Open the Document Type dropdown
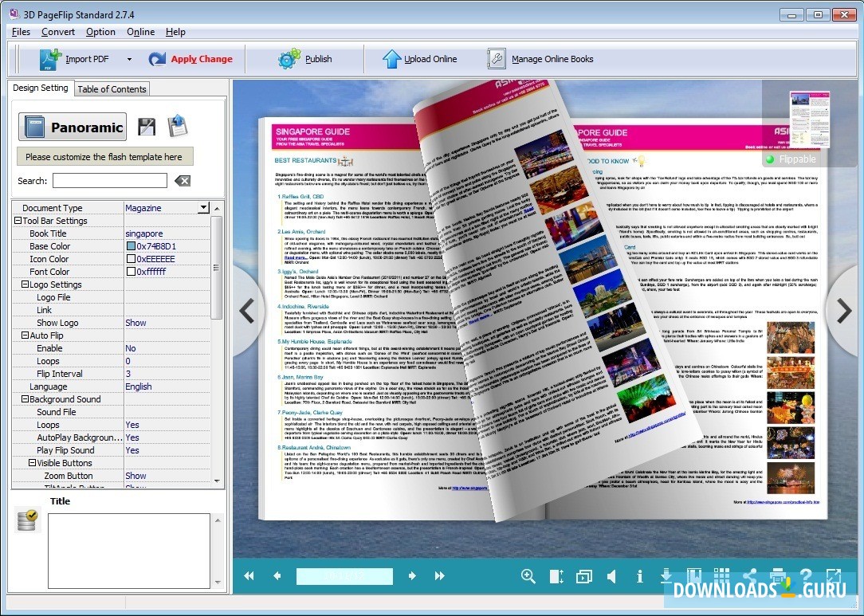 (204, 208)
